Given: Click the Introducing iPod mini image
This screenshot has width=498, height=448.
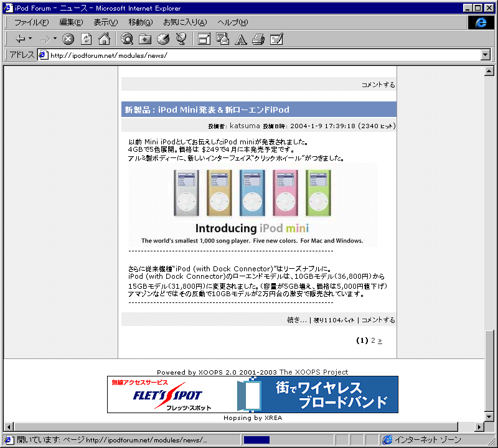Looking at the screenshot, I should pyautogui.click(x=253, y=205).
